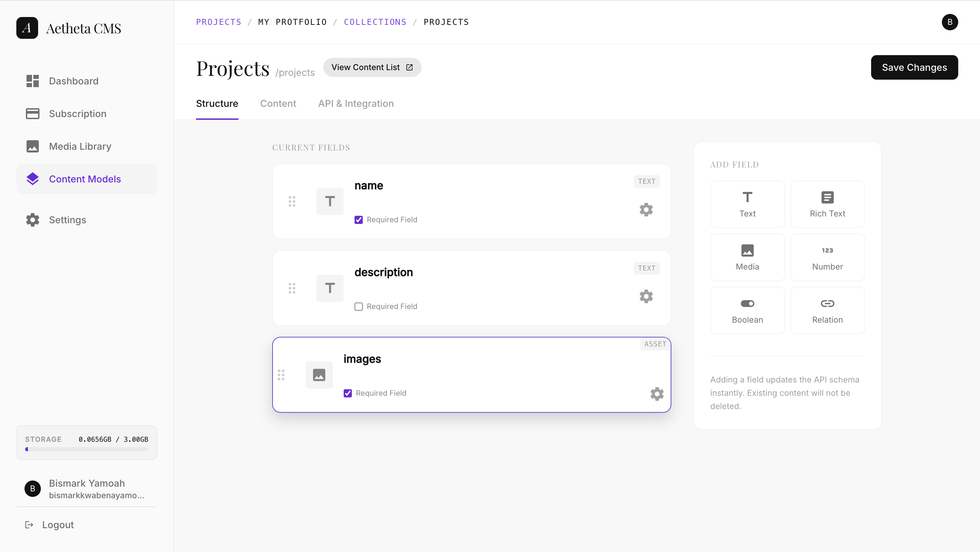Screen dimensions: 980x552
Task: Open the COLLECTIONS breadcrumb link
Action: click(375, 22)
